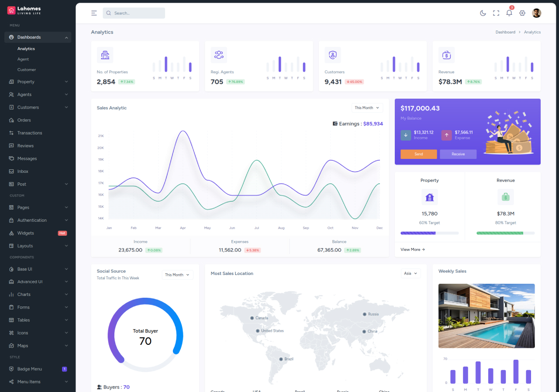The image size is (559, 392).
Task: Click the Revenue card money icon
Action: point(447,55)
